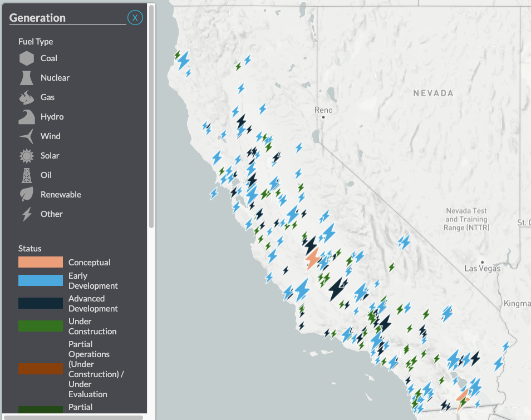Click the Conceptual orange color swatch
Screen dimensions: 531x420
click(x=41, y=261)
